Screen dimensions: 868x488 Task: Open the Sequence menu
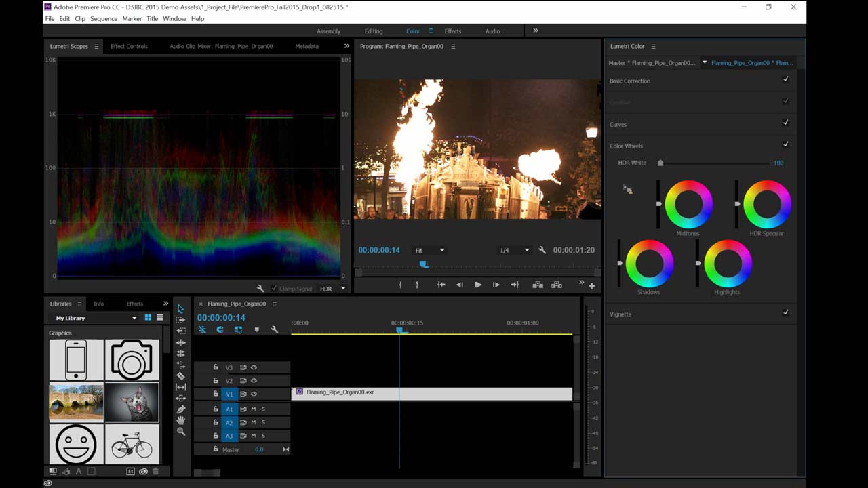pyautogui.click(x=104, y=19)
